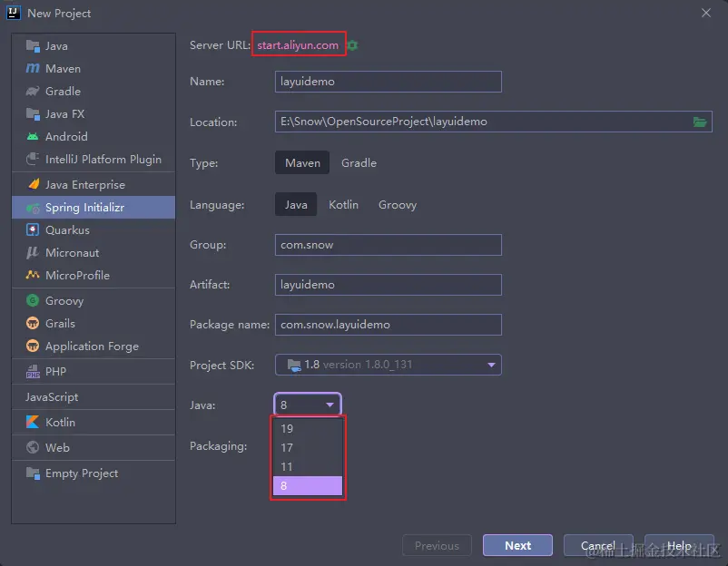
Task: Click the Next button
Action: coord(517,545)
